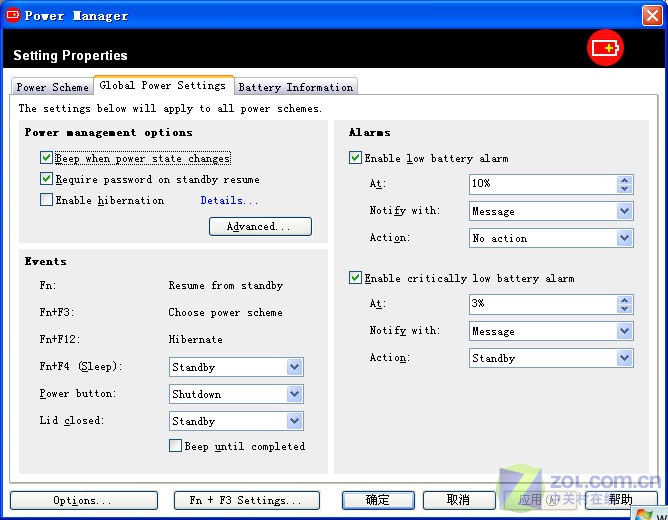Screen dimensions: 668x520
Task: Close the Power Manager window
Action: [x=652, y=16]
